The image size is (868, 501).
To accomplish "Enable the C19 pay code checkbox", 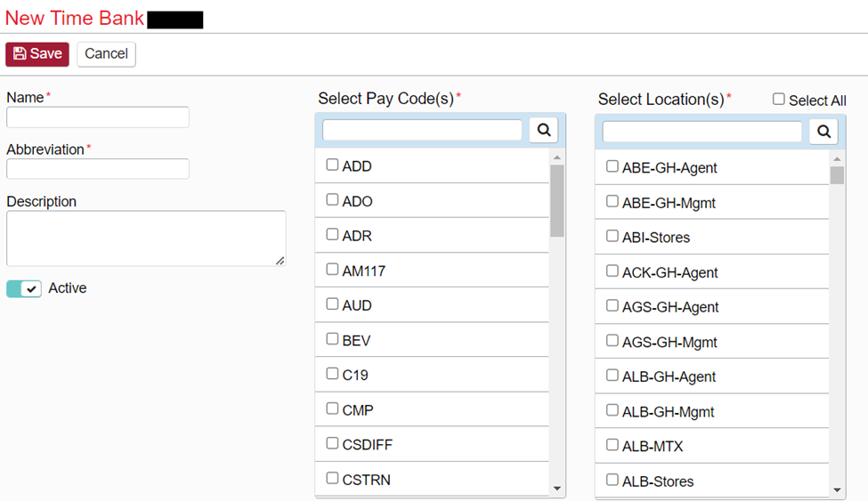I will click(332, 374).
